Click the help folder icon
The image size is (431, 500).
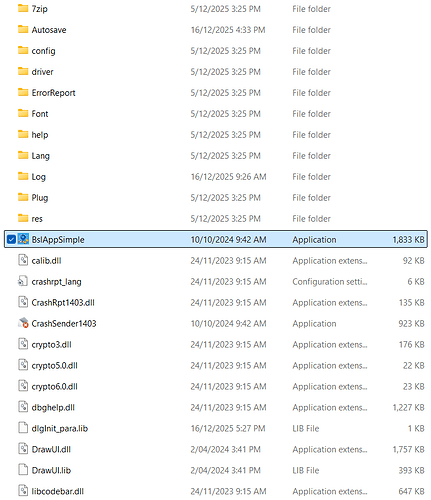(x=23, y=134)
